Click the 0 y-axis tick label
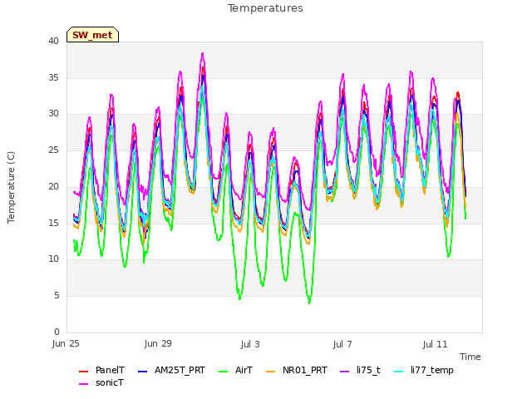Viewport: 532px width, 399px height. tap(57, 332)
